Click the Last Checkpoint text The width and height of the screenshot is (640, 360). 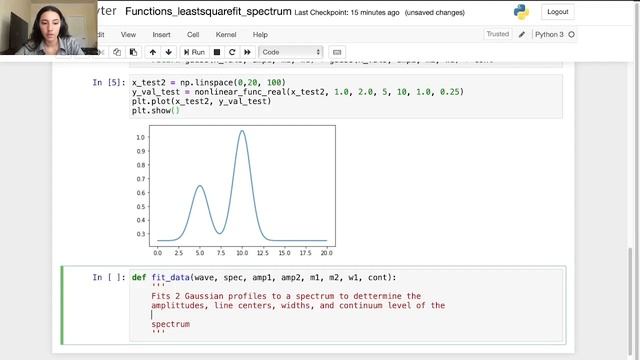(x=347, y=13)
